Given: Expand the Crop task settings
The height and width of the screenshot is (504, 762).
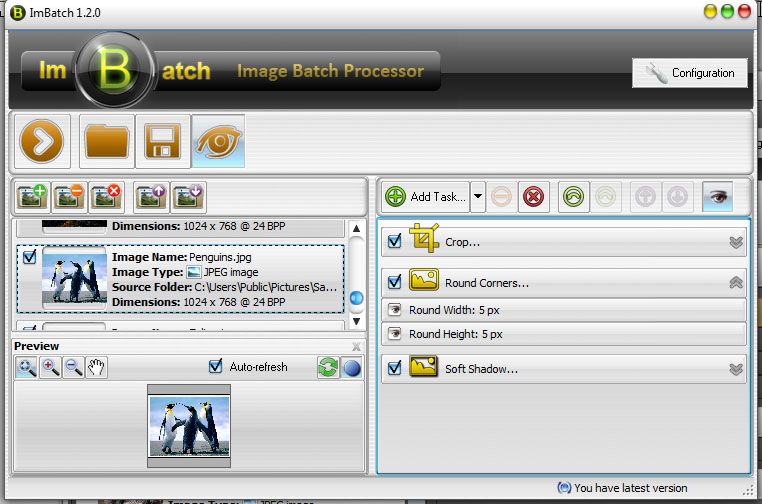Looking at the screenshot, I should [736, 242].
